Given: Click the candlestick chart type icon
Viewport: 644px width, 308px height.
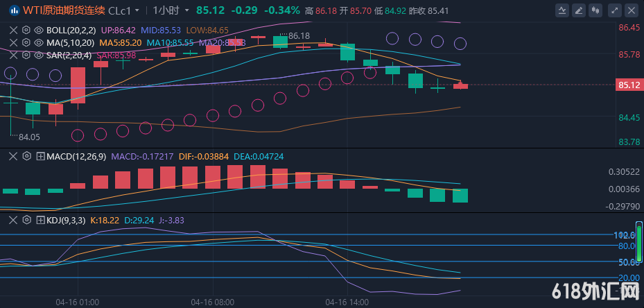Looking at the screenshot, I should (x=595, y=10).
